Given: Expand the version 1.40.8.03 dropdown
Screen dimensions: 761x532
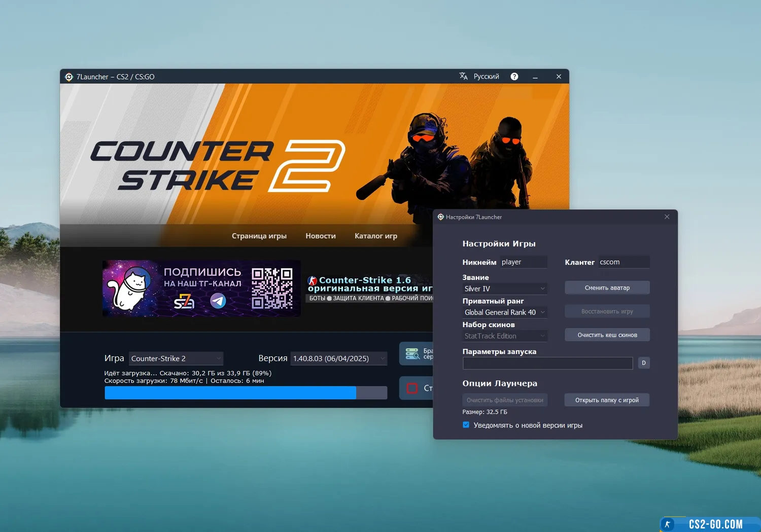Looking at the screenshot, I should click(x=338, y=359).
